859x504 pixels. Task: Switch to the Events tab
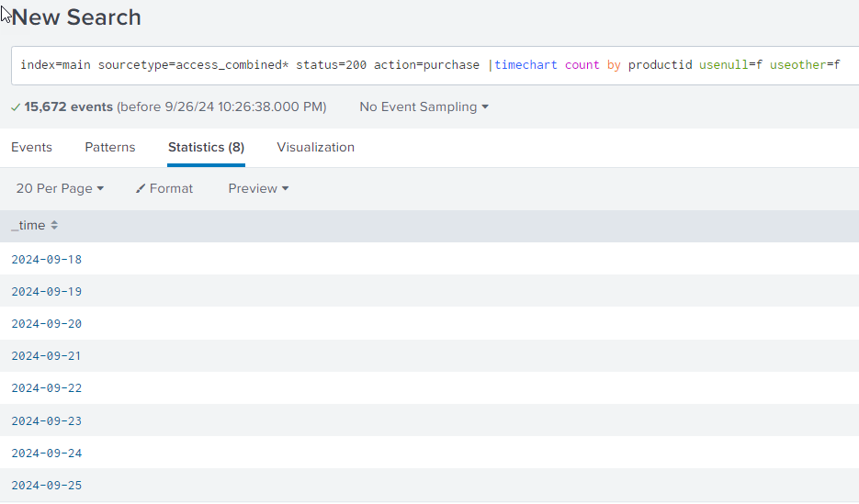point(31,147)
